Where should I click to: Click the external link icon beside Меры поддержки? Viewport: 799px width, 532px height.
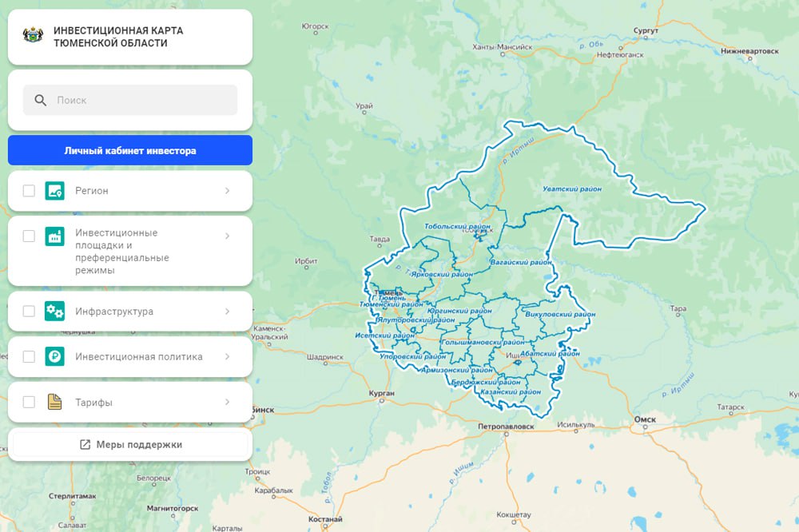85,445
